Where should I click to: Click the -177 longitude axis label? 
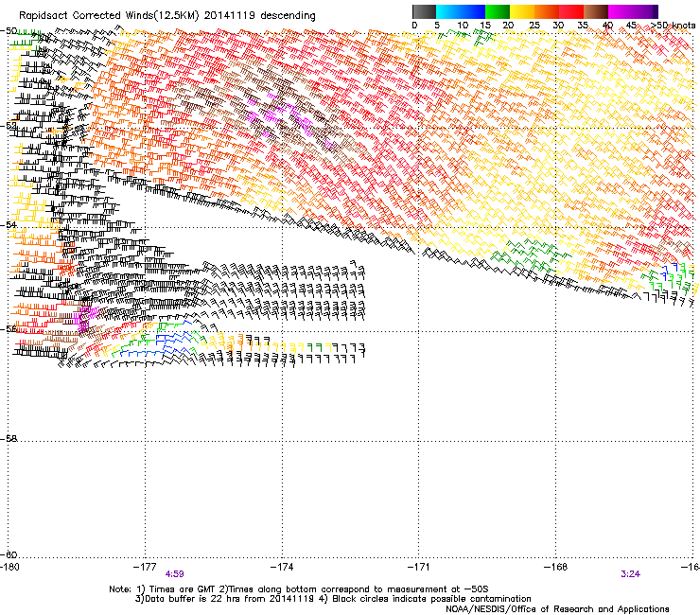145,567
